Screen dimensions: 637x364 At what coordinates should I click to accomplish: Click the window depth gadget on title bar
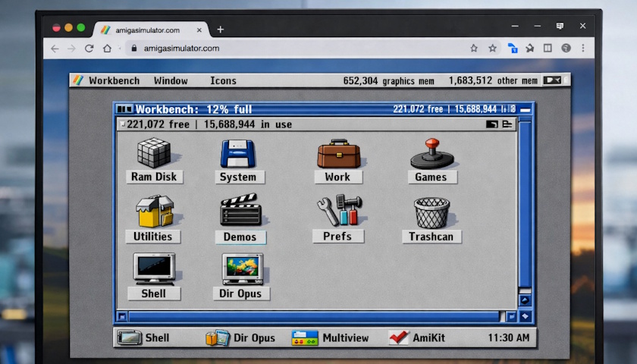coord(526,109)
